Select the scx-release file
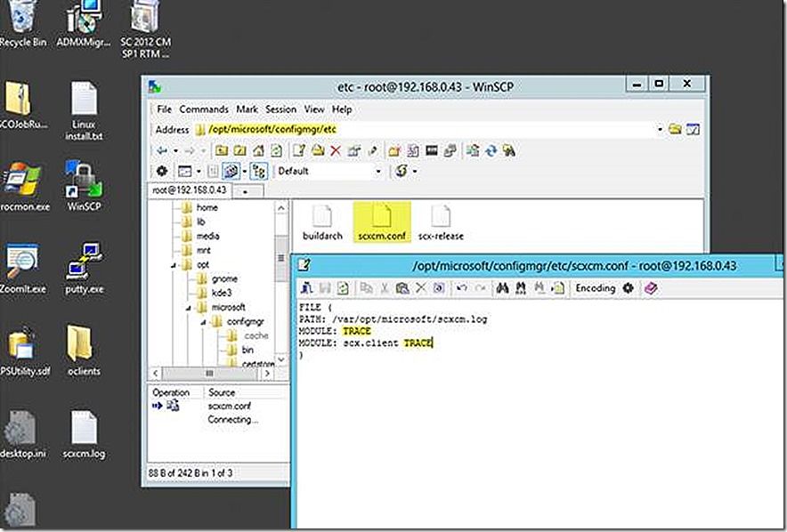 [x=441, y=222]
